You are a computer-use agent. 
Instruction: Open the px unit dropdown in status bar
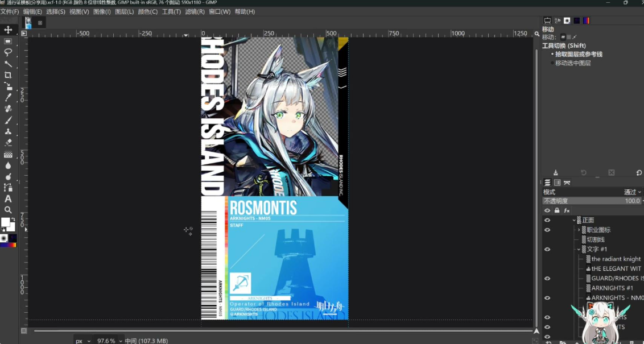tap(83, 341)
